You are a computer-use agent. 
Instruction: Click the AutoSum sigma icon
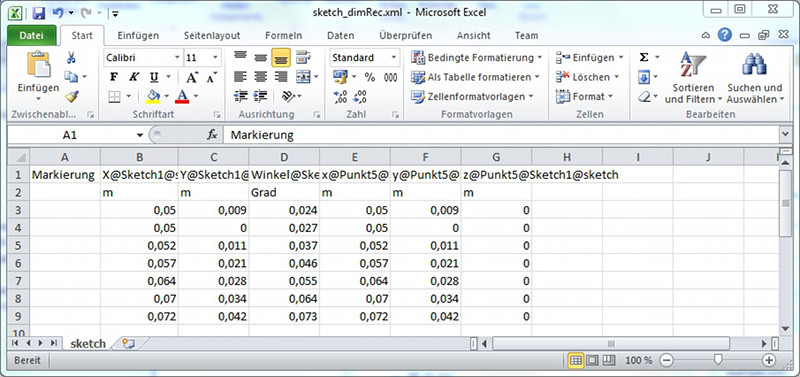tap(644, 58)
